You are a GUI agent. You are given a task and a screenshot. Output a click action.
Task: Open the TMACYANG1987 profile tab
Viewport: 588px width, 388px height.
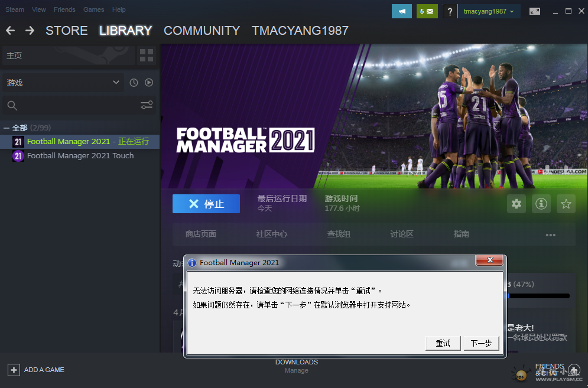pyautogui.click(x=300, y=30)
